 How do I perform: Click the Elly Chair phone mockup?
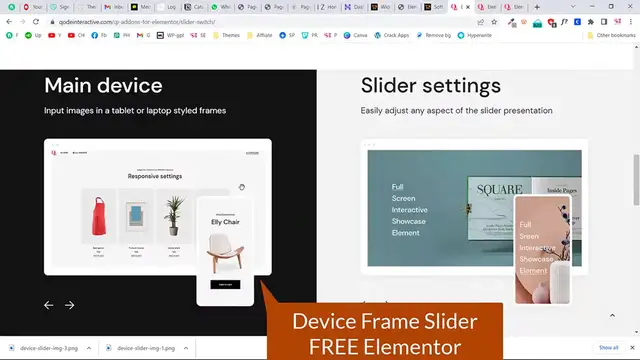point(225,251)
